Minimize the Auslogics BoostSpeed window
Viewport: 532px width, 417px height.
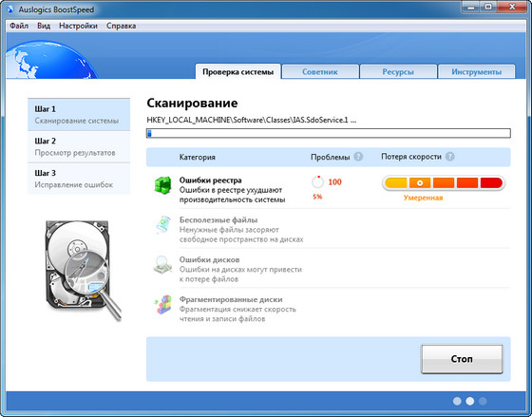470,7
